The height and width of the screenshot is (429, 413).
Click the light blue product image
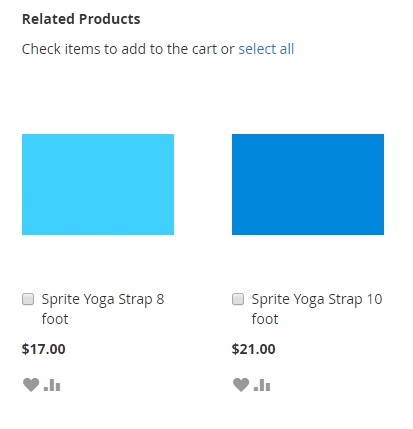(98, 184)
